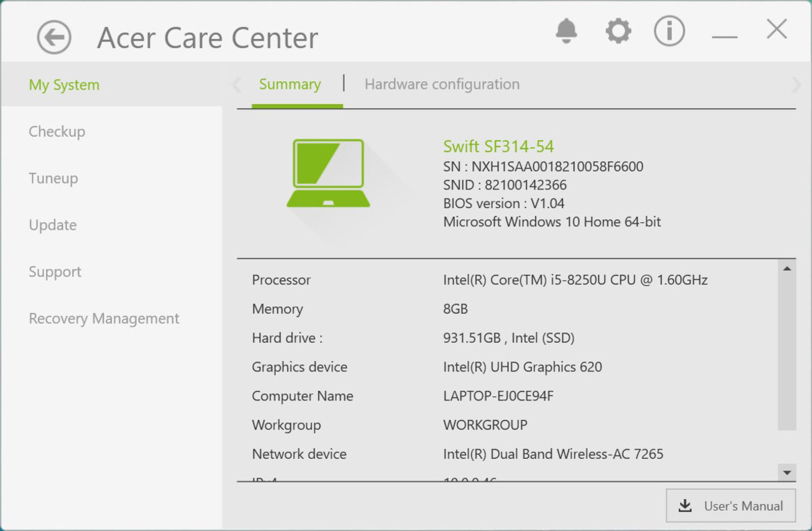Image resolution: width=812 pixels, height=531 pixels.
Task: Click the scrollbar down arrow
Action: (x=786, y=473)
